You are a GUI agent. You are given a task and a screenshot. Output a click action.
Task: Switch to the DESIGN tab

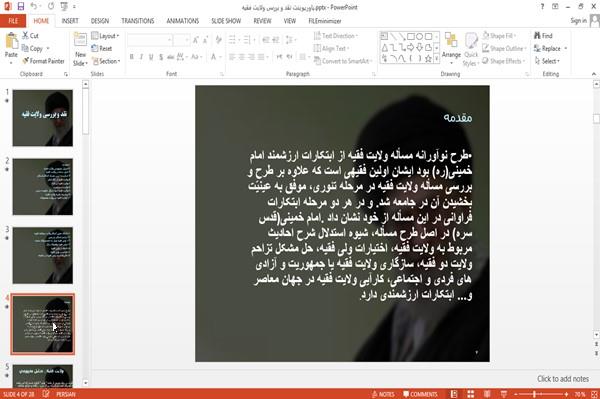click(99, 21)
